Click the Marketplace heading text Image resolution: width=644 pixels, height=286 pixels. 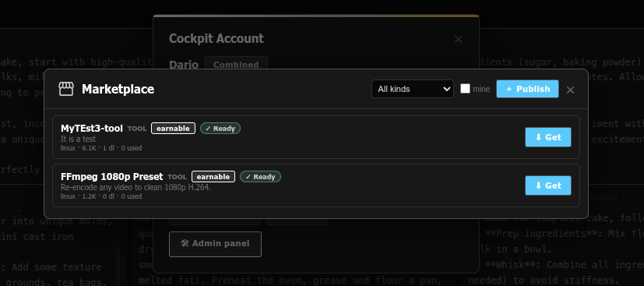click(118, 89)
